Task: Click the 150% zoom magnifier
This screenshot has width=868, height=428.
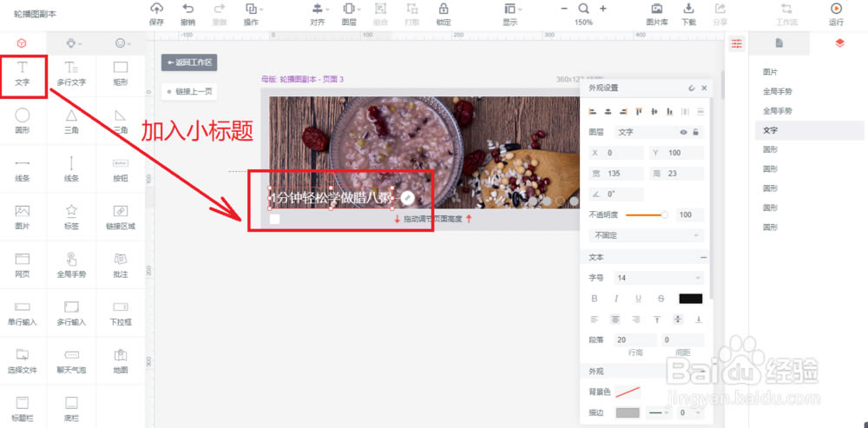Action: pyautogui.click(x=583, y=9)
